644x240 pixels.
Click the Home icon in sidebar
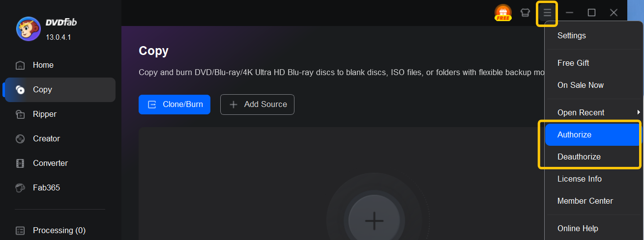coord(20,65)
